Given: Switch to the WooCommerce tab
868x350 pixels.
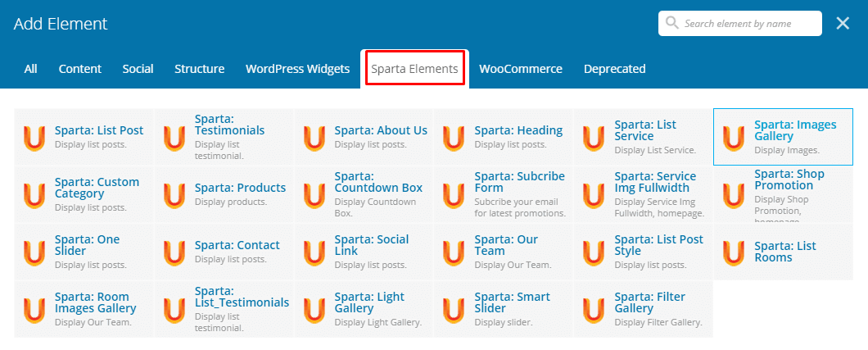Looking at the screenshot, I should tap(521, 69).
